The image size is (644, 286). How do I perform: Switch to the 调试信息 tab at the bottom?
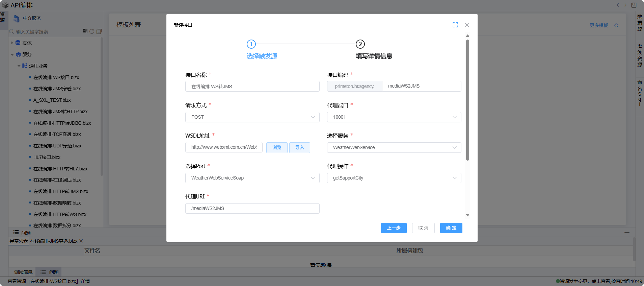coord(23,272)
